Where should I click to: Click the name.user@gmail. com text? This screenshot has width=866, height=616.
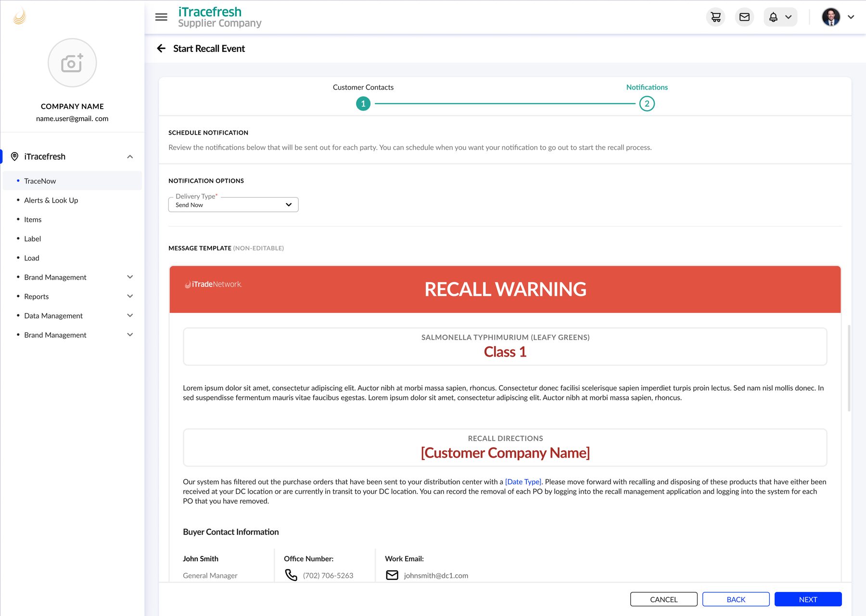72,118
